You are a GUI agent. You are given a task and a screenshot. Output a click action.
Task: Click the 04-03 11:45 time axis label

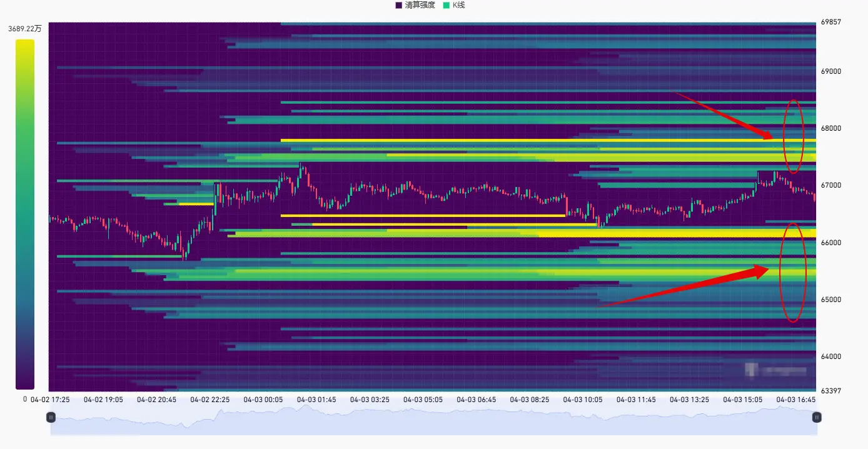pyautogui.click(x=636, y=400)
